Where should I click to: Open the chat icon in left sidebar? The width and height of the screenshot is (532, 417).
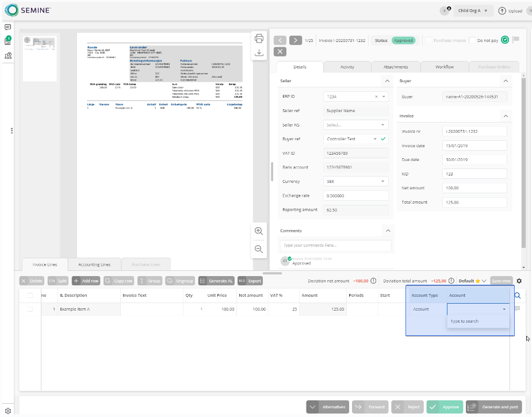coord(8,27)
